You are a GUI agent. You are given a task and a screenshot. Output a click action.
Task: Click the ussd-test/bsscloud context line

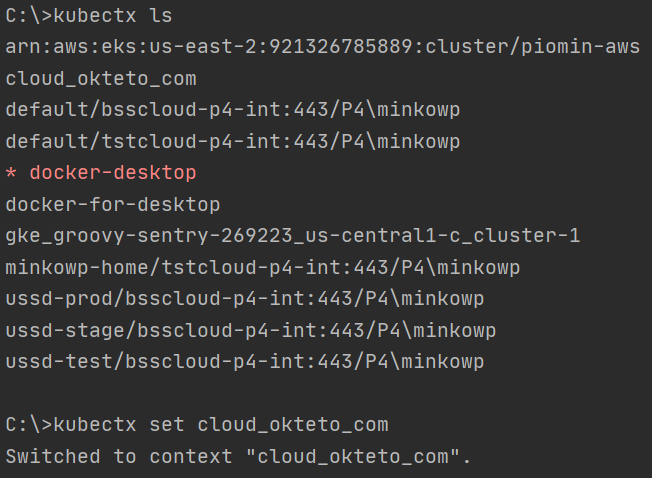(244, 361)
